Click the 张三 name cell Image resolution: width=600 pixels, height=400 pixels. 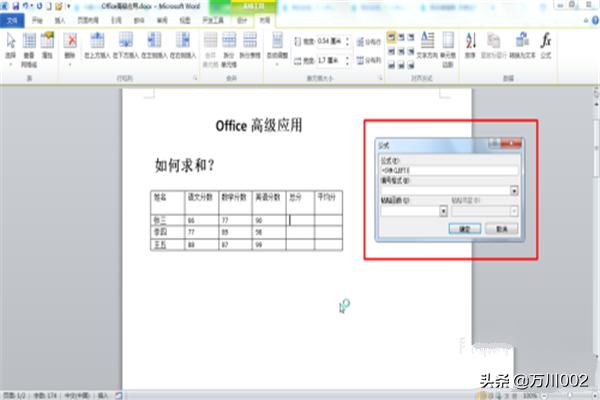click(x=167, y=220)
